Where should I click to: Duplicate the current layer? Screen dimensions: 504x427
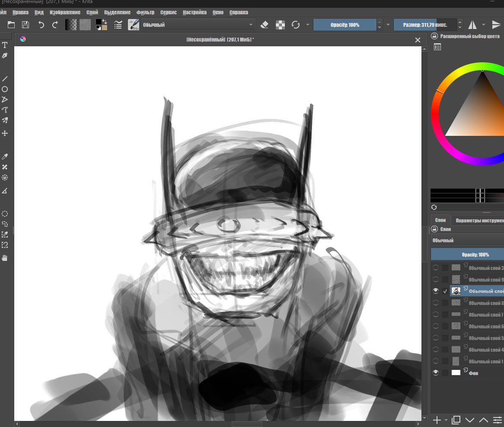pyautogui.click(x=456, y=420)
